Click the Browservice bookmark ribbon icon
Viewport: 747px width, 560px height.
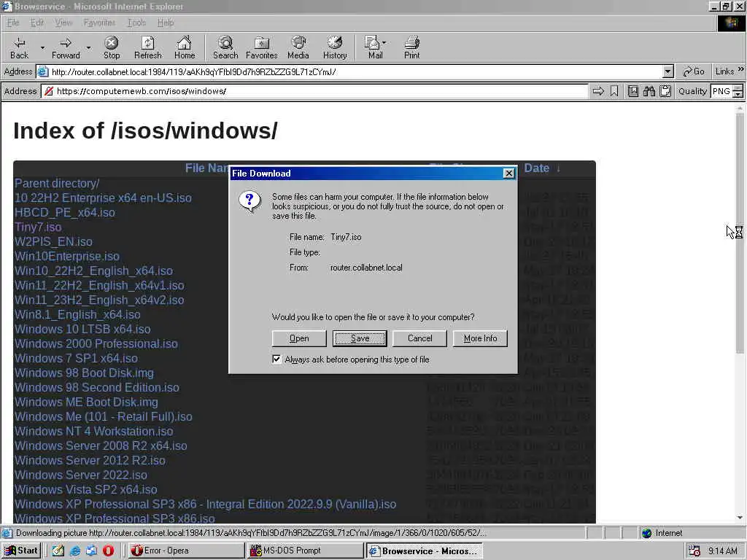tap(614, 91)
